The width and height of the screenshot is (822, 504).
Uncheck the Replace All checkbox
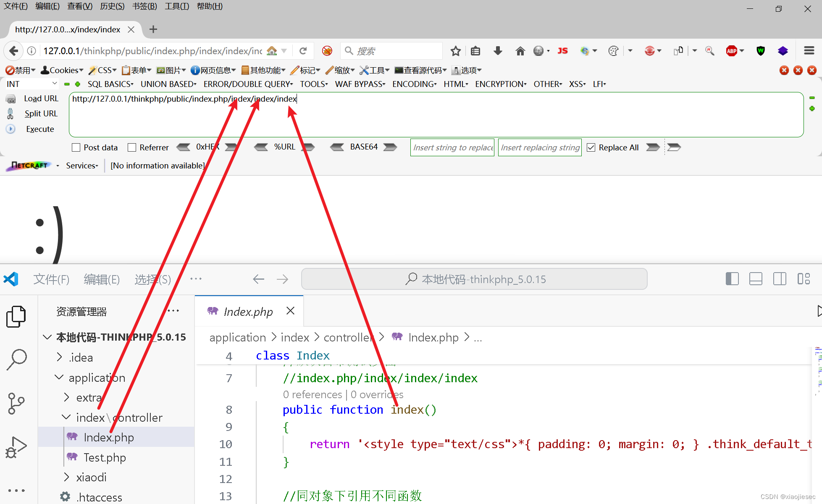(591, 147)
